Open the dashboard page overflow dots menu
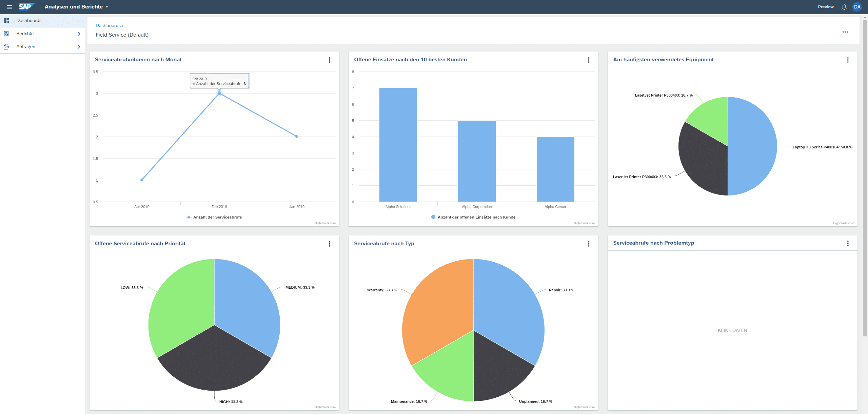Viewport: 868px width, 414px height. coord(845,32)
